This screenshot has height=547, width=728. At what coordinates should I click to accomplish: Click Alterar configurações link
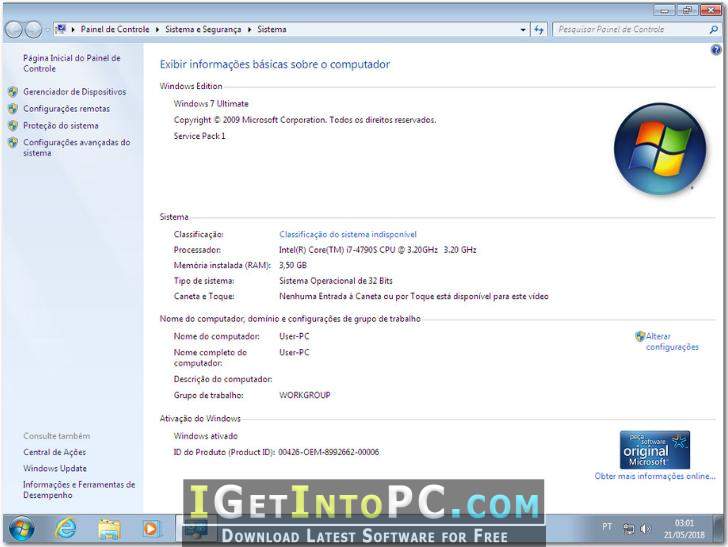[x=672, y=341]
